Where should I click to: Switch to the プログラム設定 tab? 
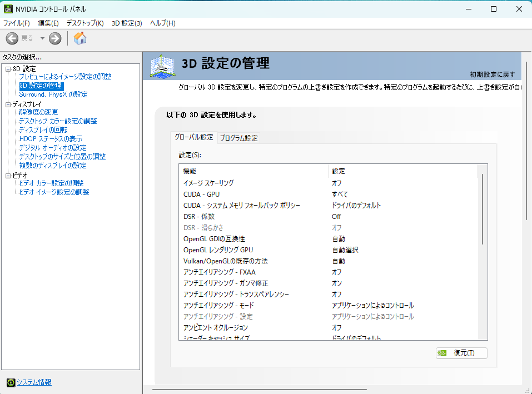(238, 138)
